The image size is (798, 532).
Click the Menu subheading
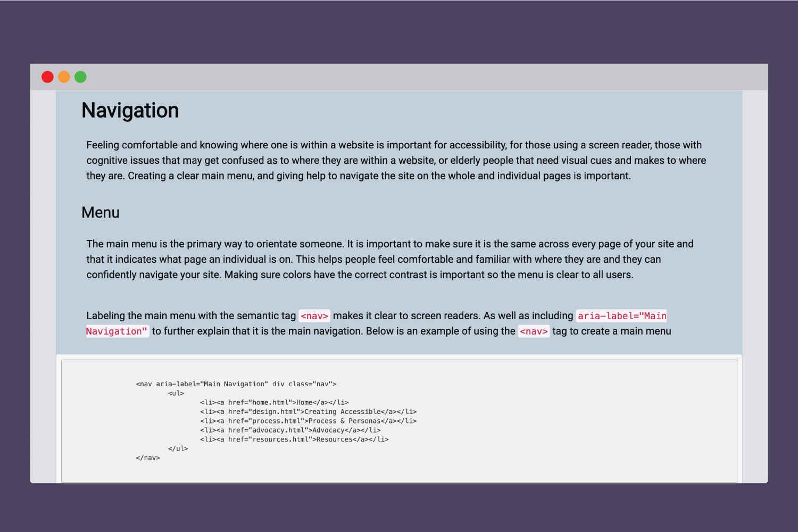coord(101,213)
